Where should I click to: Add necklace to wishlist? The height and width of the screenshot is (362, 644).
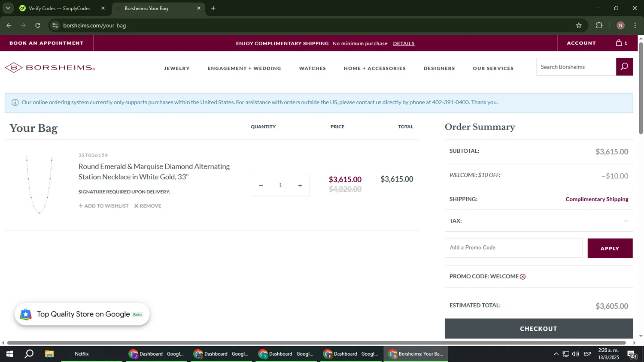pos(103,206)
